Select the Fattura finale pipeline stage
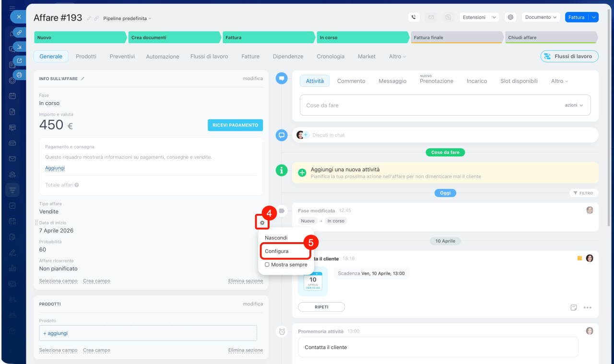 (x=456, y=37)
